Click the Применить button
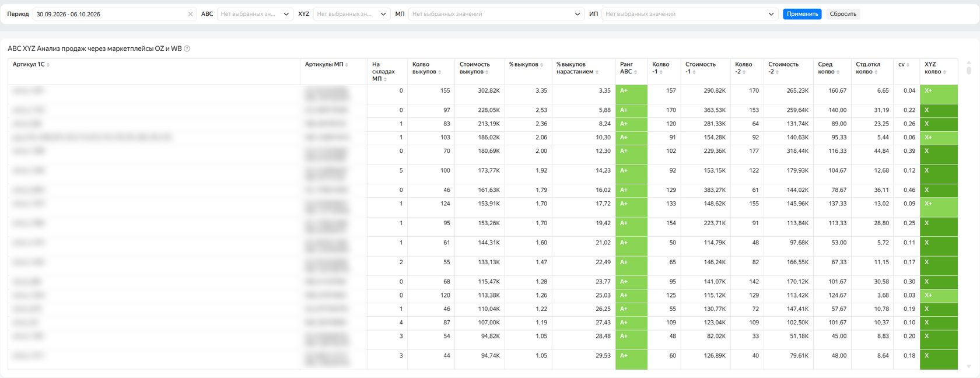Image resolution: width=980 pixels, height=378 pixels. pos(802,14)
